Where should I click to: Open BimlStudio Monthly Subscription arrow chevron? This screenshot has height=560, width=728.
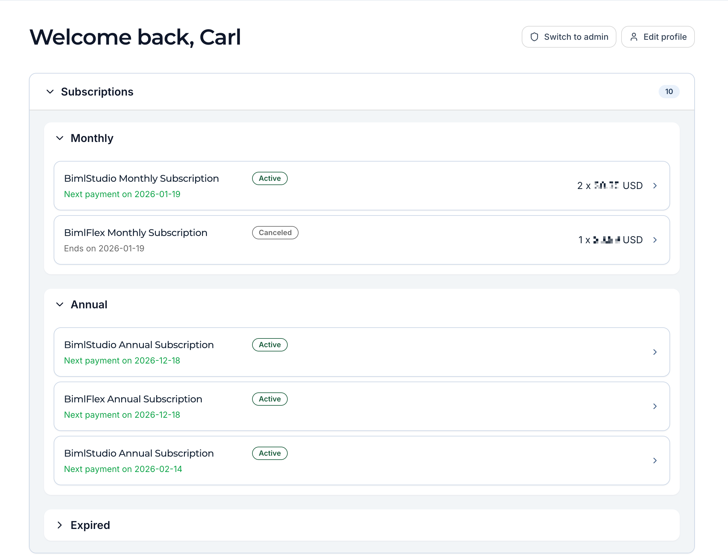click(x=655, y=186)
